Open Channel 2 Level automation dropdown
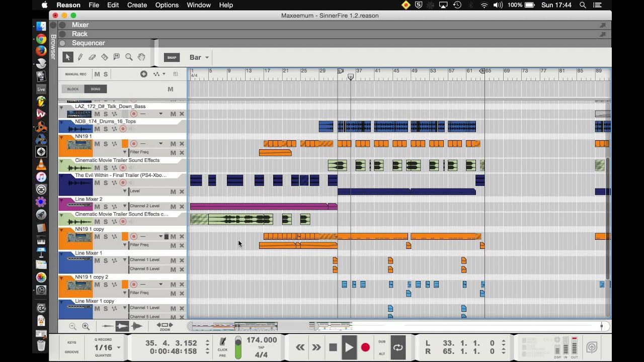The image size is (644, 362). pyautogui.click(x=125, y=206)
